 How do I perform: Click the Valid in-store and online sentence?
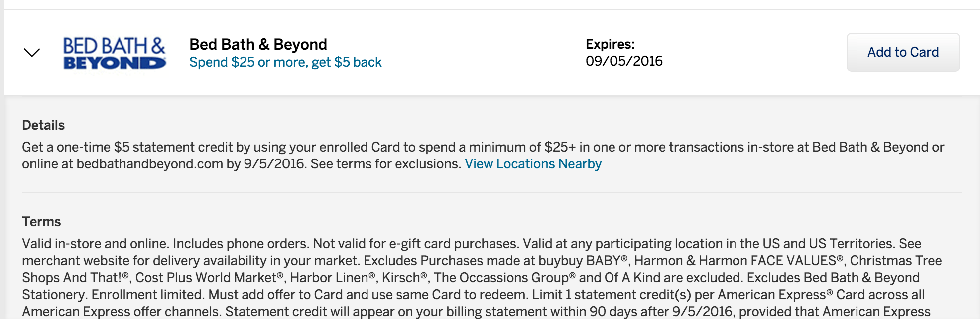point(96,244)
